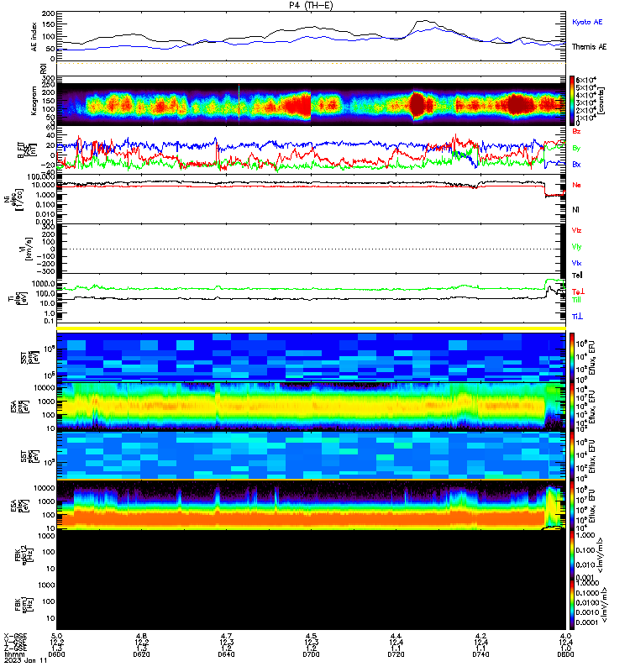630x672 pixels.
Task: Click the X-GSE row label
Action: (x=15, y=636)
